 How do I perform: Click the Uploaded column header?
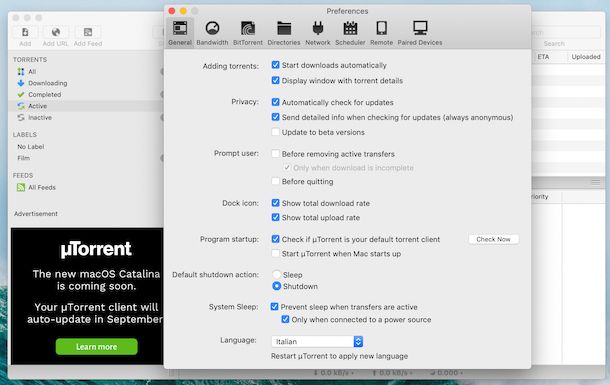click(586, 57)
